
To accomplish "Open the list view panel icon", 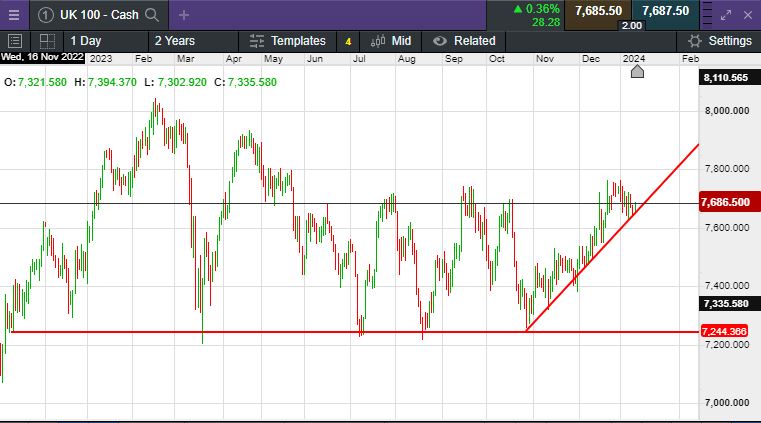I will tap(14, 41).
